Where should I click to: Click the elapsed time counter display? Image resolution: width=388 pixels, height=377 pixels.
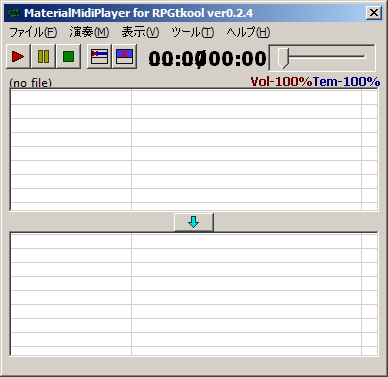click(173, 59)
